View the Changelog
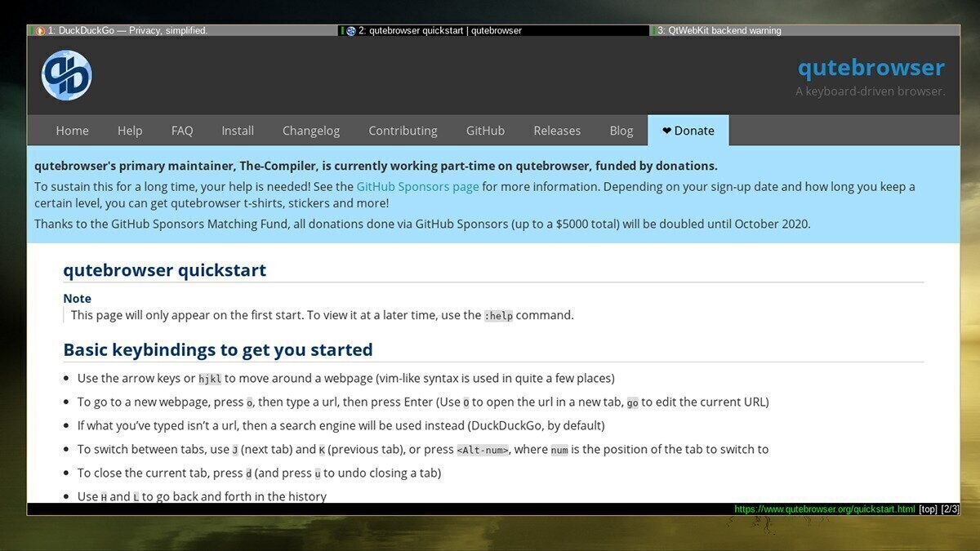The image size is (980, 551). point(311,130)
